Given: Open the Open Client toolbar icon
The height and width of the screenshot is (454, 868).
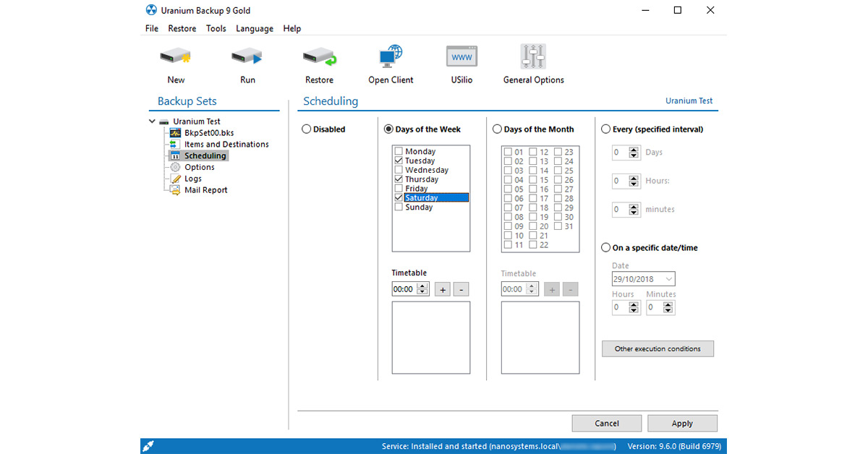Looking at the screenshot, I should [391, 58].
